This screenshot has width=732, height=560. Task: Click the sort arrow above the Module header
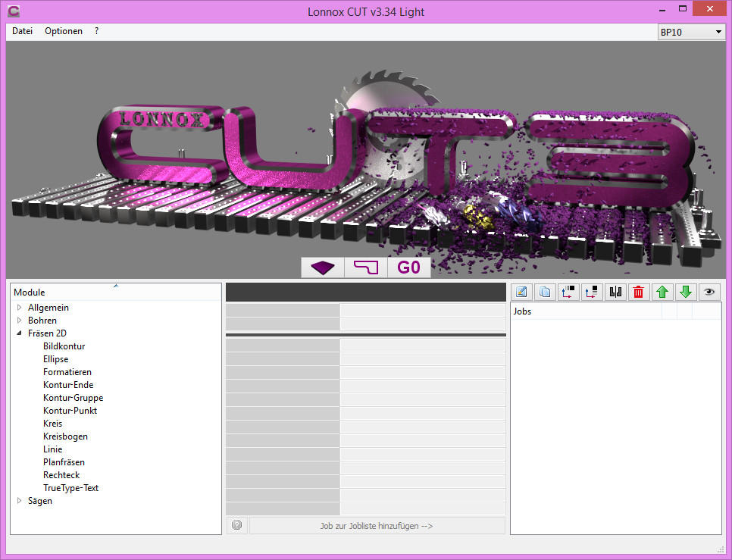click(x=116, y=286)
